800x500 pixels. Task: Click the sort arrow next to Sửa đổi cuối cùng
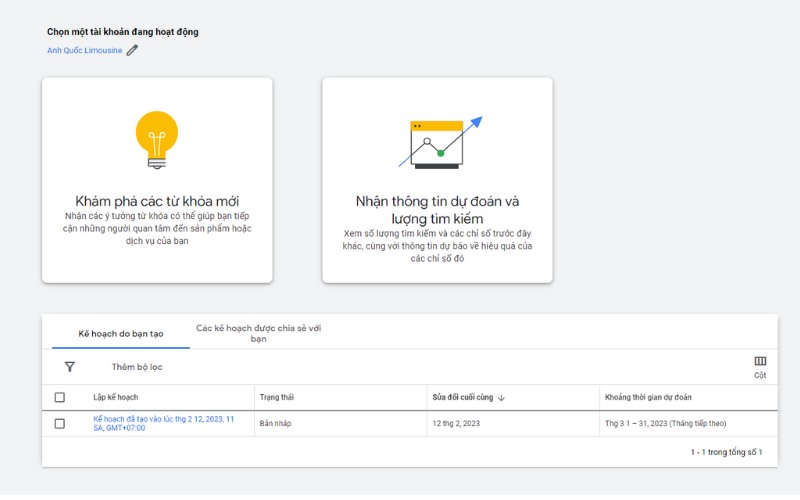pyautogui.click(x=501, y=398)
